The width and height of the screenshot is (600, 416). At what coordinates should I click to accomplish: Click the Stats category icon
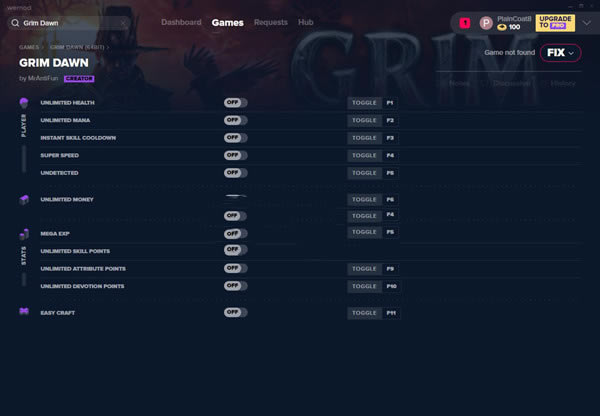pyautogui.click(x=24, y=234)
